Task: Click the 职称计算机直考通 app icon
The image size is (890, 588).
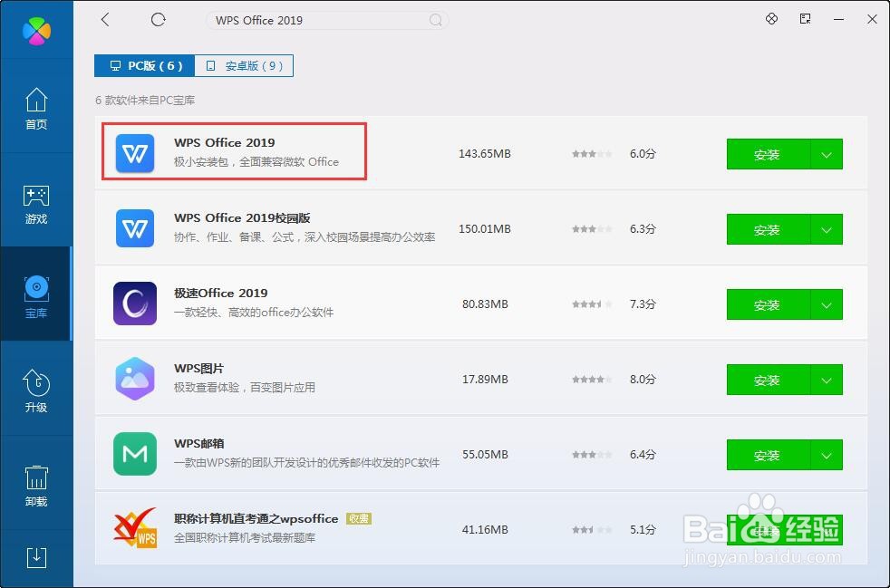Action: pos(135,528)
